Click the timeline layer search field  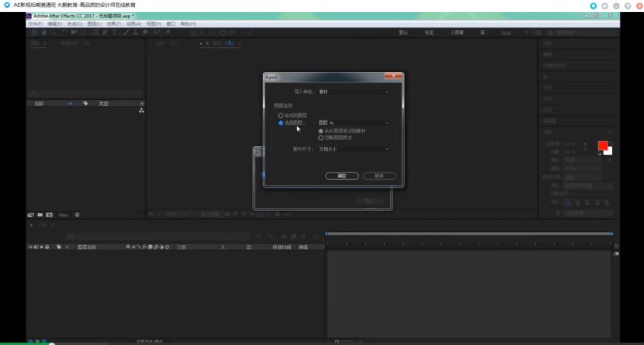[158, 236]
